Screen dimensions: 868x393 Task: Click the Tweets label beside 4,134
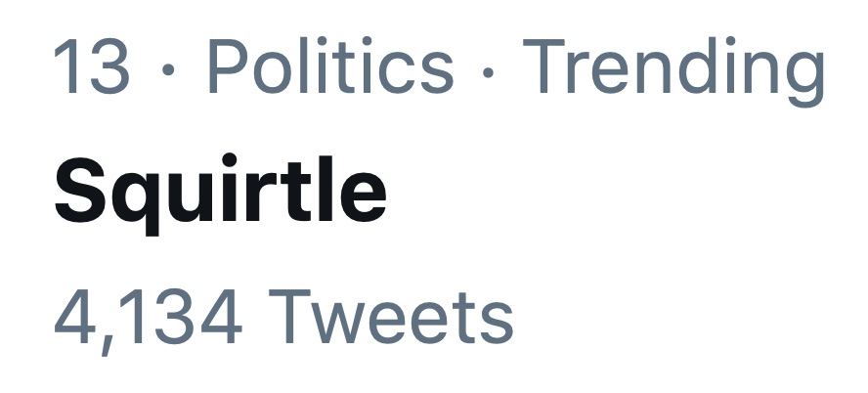390,319
